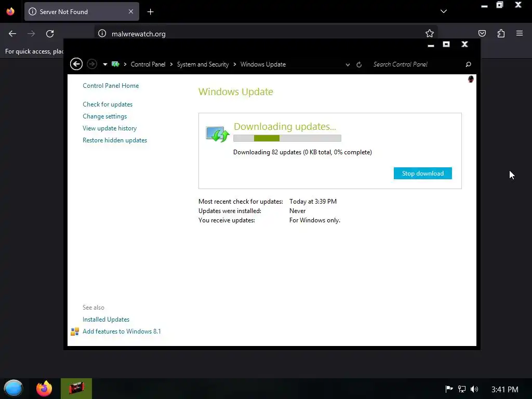The image size is (532, 399).
Task: Minimize the Windows Update window
Action: pos(431,45)
